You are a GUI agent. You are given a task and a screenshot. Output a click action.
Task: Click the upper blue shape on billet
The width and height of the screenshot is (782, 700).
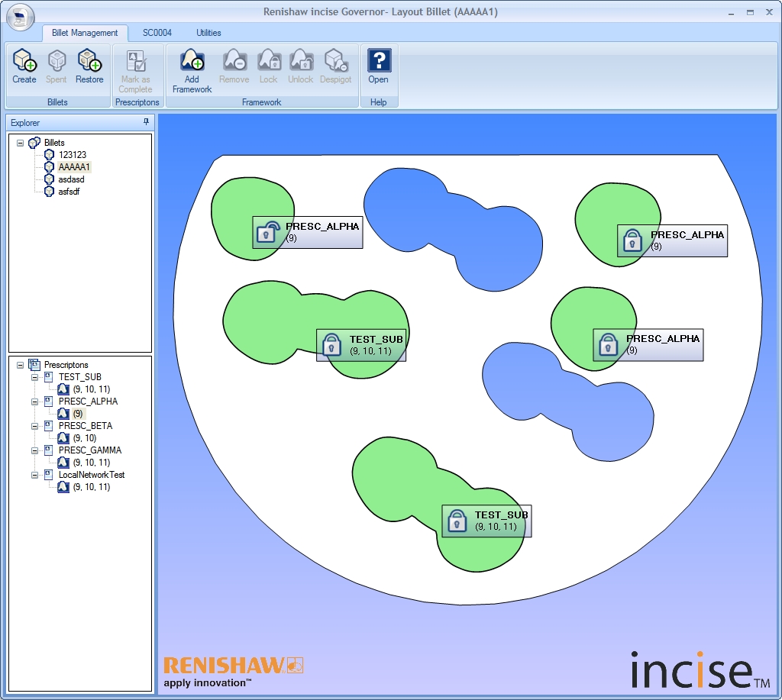click(x=451, y=227)
